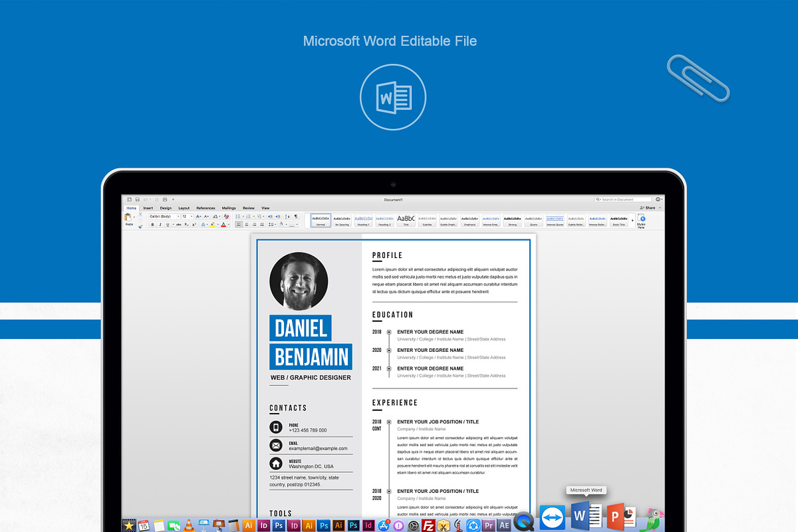Justify the paragraph text
The width and height of the screenshot is (798, 532).
[x=262, y=224]
